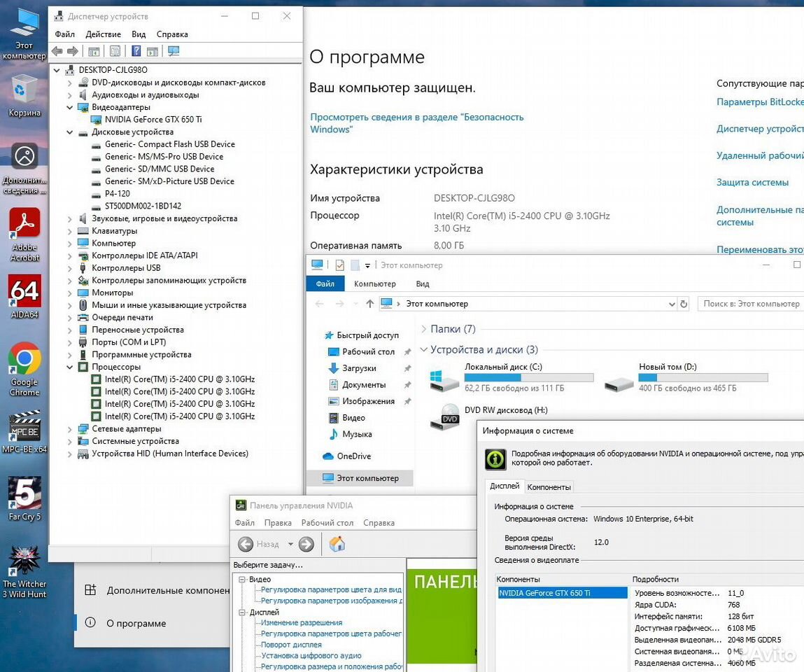Open the Справка menu in Device Manager

(172, 34)
